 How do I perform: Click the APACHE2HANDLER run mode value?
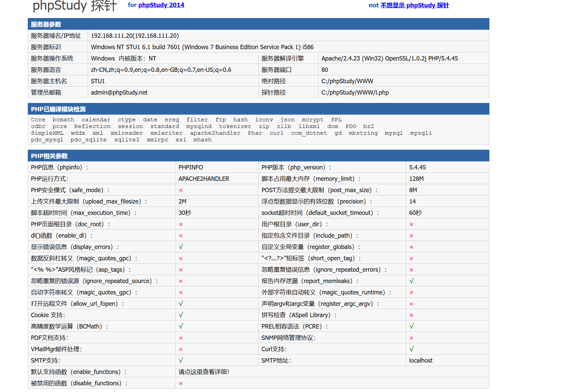(204, 179)
